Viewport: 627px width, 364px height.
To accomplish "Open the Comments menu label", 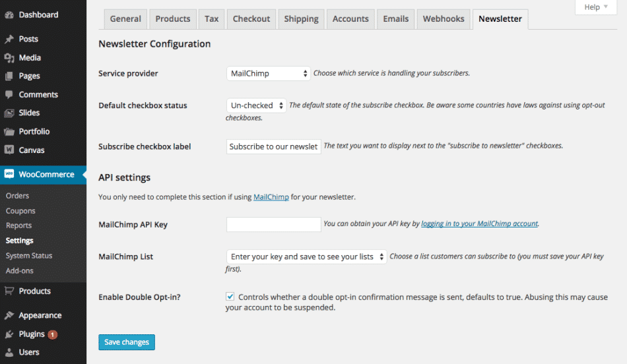I will coord(38,95).
